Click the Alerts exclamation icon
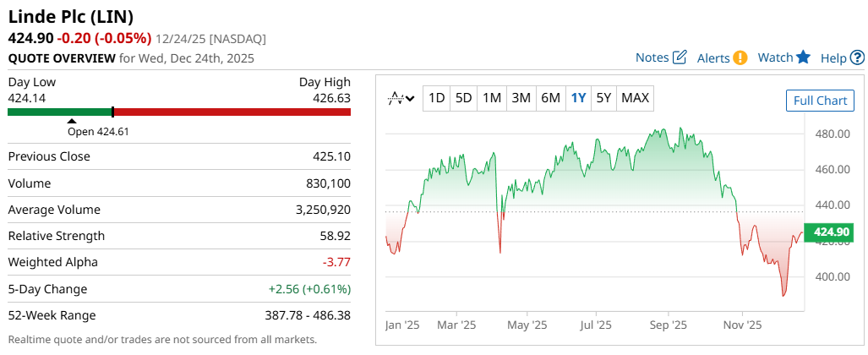 740,57
